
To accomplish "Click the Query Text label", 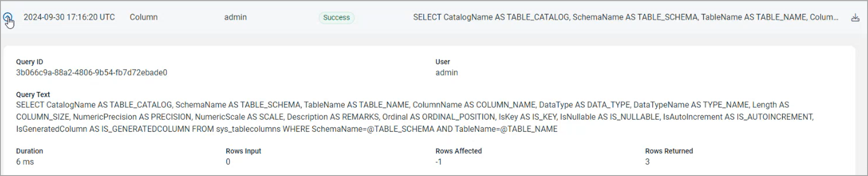I will click(x=33, y=95).
